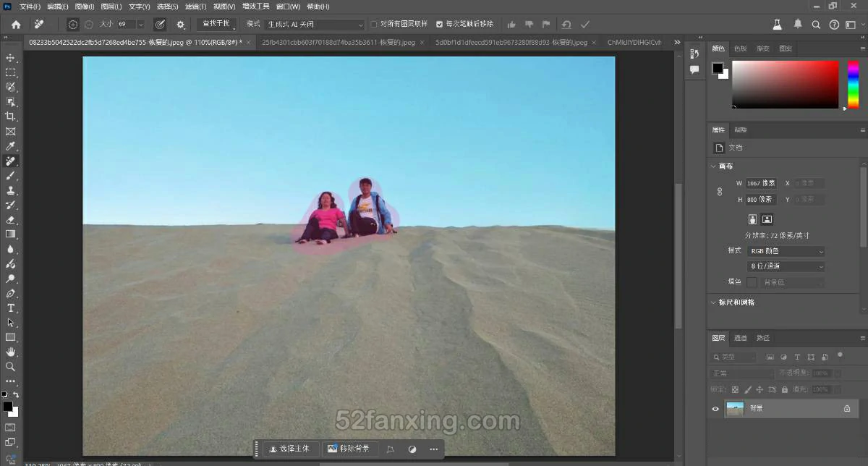Click the 选择主体 button
The width and height of the screenshot is (868, 466).
coord(289,449)
